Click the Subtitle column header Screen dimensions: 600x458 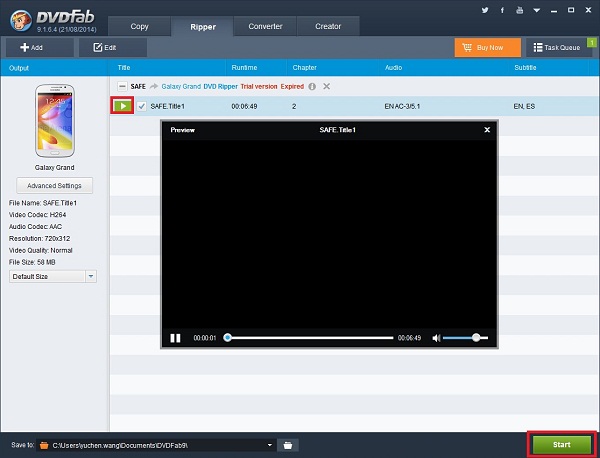[525, 68]
